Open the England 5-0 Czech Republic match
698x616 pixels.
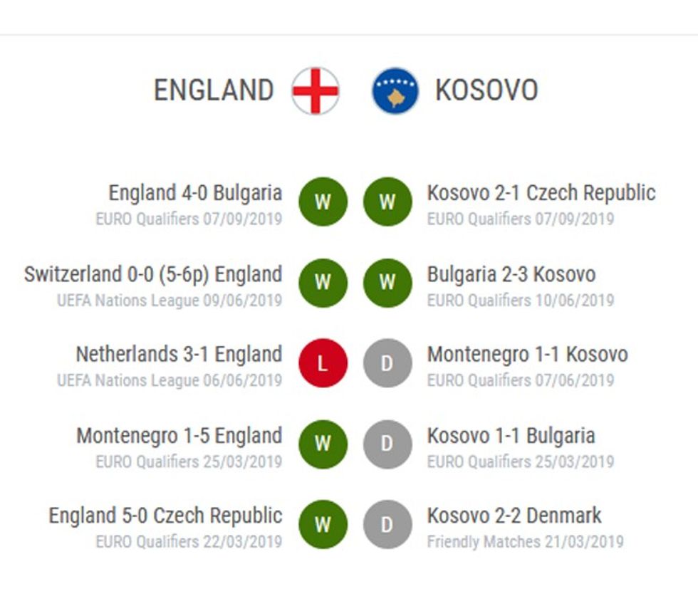click(x=165, y=516)
